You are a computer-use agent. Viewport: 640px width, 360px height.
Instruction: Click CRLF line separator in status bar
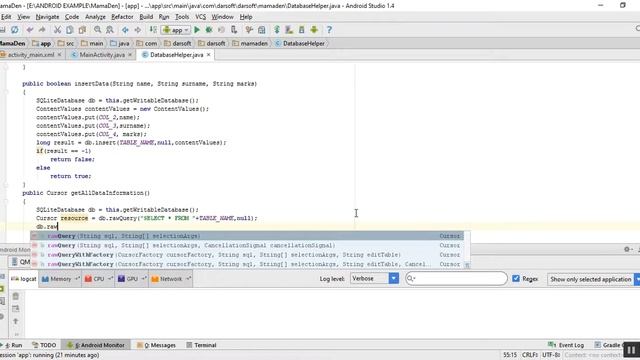[529, 355]
